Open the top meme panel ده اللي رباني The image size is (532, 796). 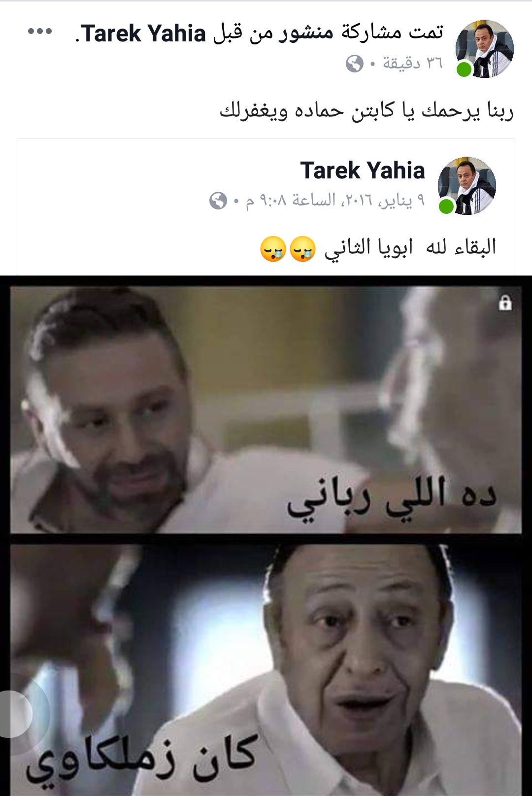pyautogui.click(x=266, y=410)
